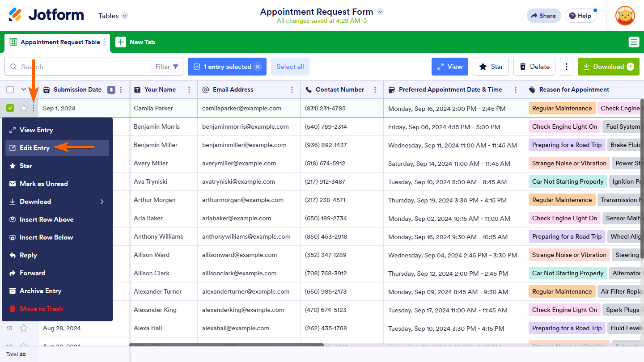This screenshot has height=362, width=644.
Task: Select Mark as Unread
Action: coord(57,184)
